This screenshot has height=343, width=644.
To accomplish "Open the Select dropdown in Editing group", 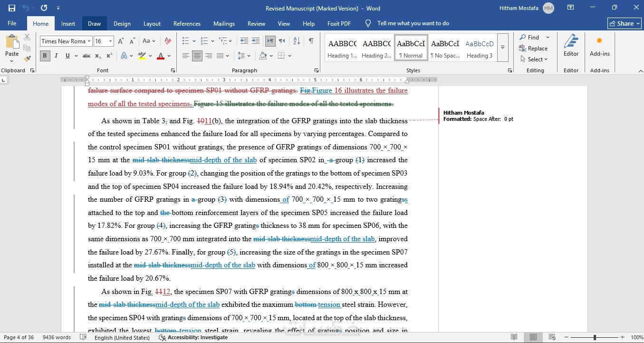I will pos(534,59).
